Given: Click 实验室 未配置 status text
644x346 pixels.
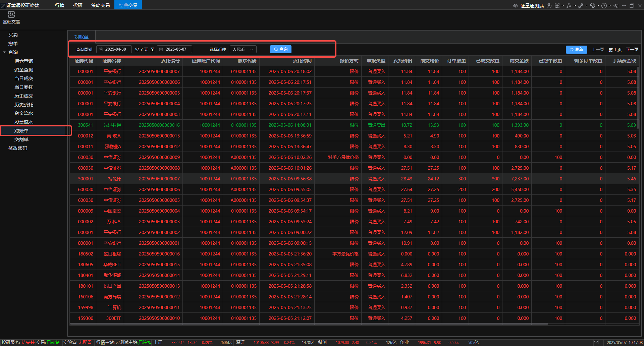Looking at the screenshot, I should point(77,342).
